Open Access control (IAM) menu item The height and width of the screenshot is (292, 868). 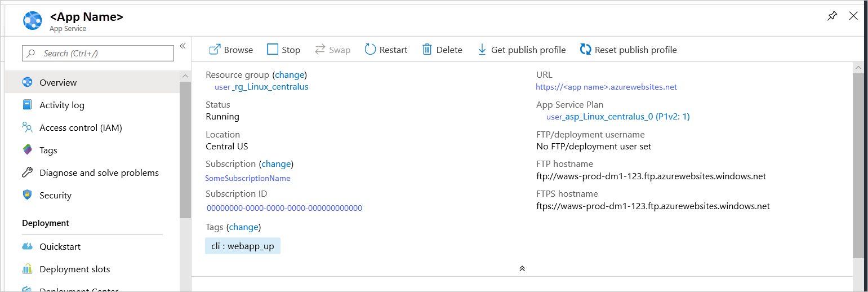[81, 127]
